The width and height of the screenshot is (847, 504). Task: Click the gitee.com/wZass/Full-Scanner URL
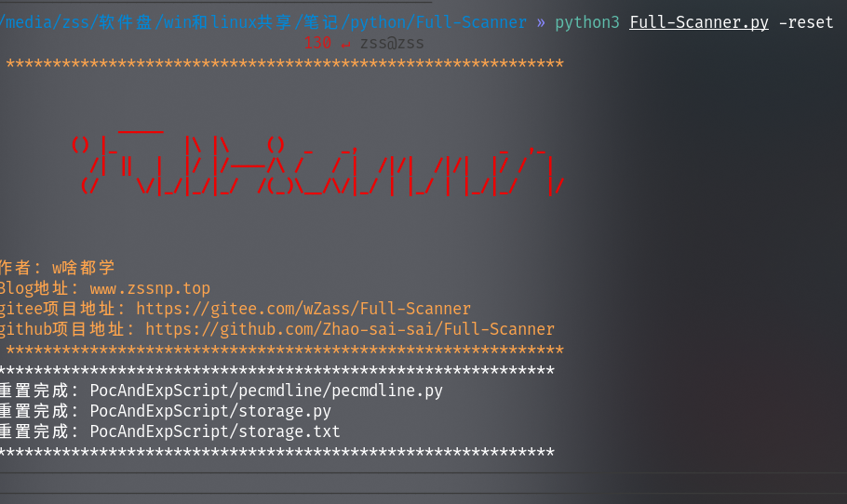click(303, 309)
